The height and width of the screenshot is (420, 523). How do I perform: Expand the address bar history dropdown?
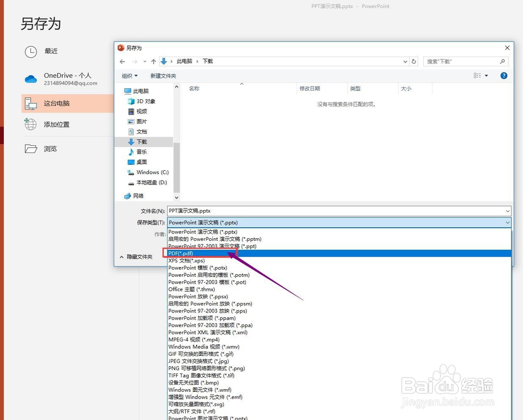405,62
